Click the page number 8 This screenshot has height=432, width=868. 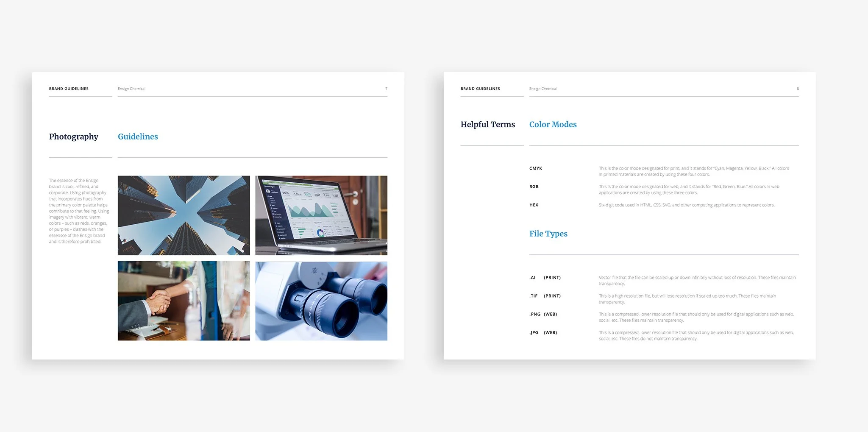(798, 89)
